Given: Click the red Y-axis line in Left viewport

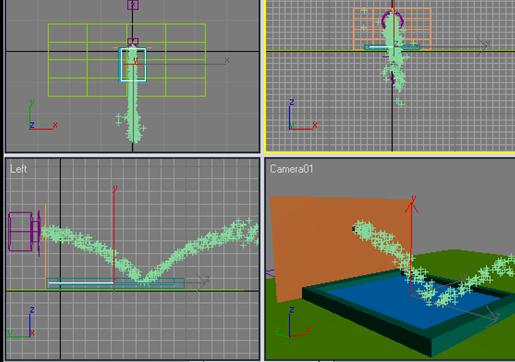Looking at the screenshot, I should click(x=114, y=233).
